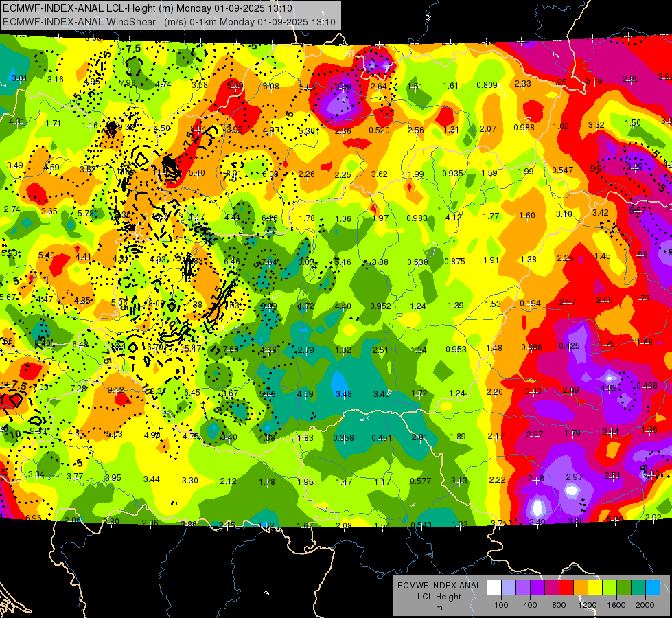Click the legend tick label 800

coord(559,605)
